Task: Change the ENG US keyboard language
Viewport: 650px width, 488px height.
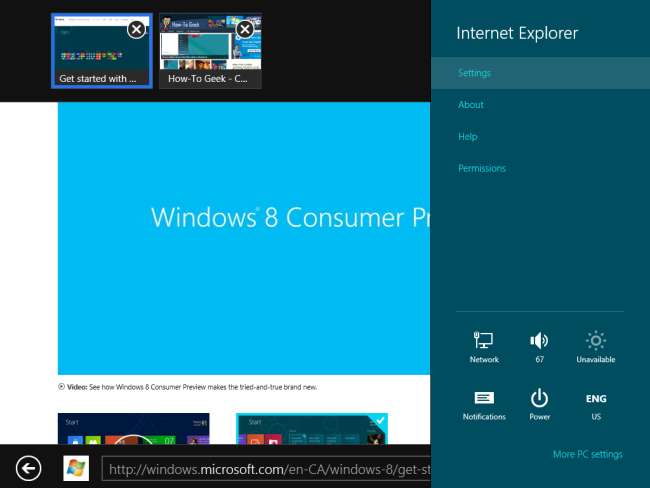Action: click(x=596, y=406)
